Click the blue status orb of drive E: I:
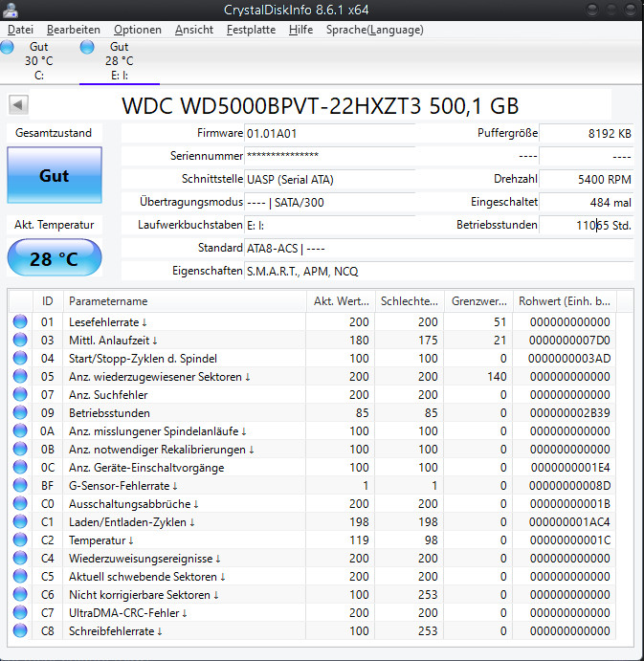 click(87, 47)
